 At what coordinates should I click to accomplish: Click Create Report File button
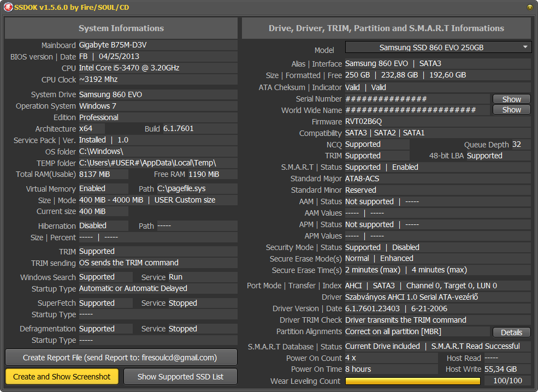click(121, 358)
